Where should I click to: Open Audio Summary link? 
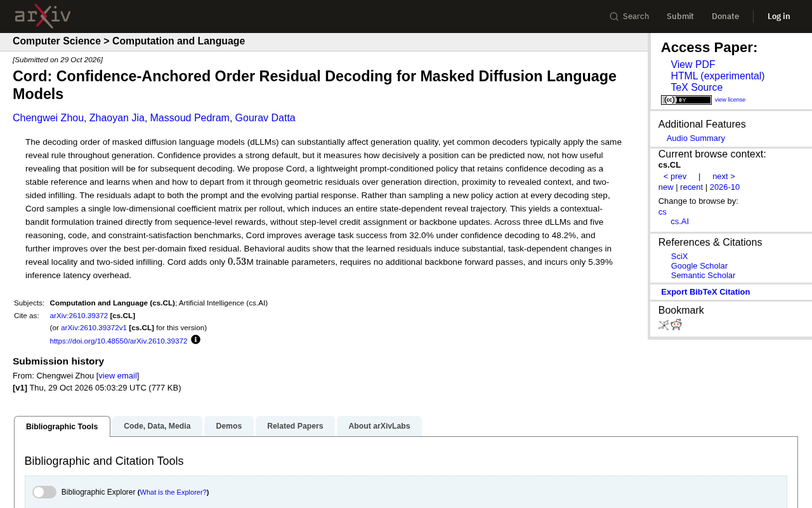696,138
